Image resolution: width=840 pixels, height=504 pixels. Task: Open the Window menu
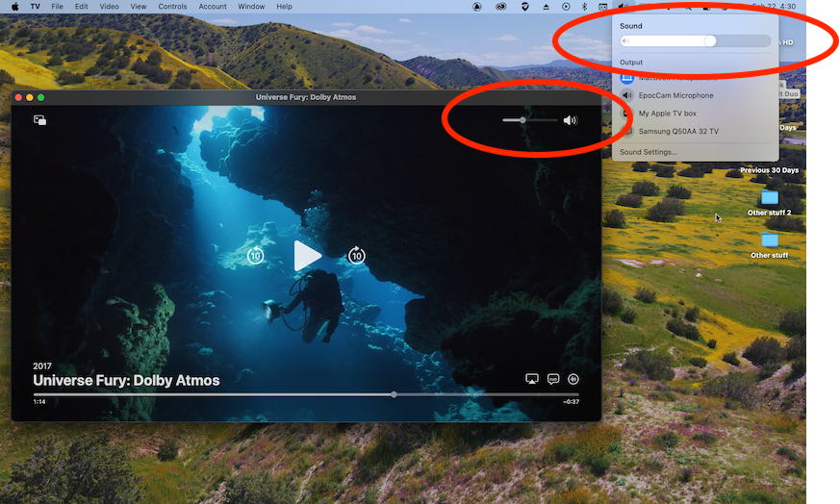pos(251,7)
